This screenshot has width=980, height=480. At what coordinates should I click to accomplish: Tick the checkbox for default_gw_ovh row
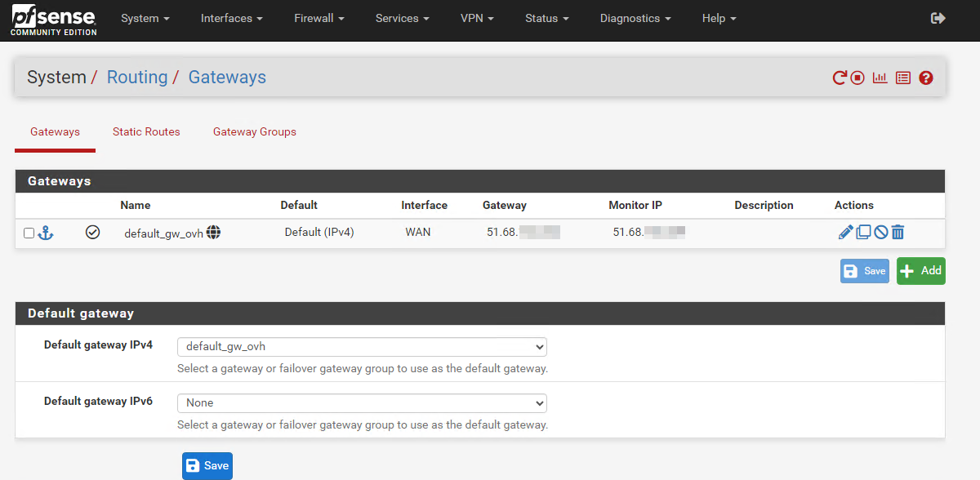(x=29, y=233)
